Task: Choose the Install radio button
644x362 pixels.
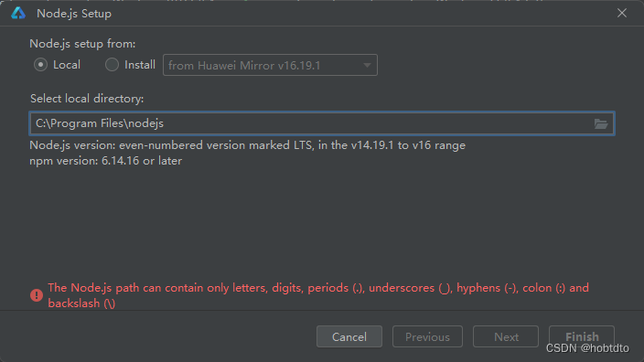Action: 112,65
